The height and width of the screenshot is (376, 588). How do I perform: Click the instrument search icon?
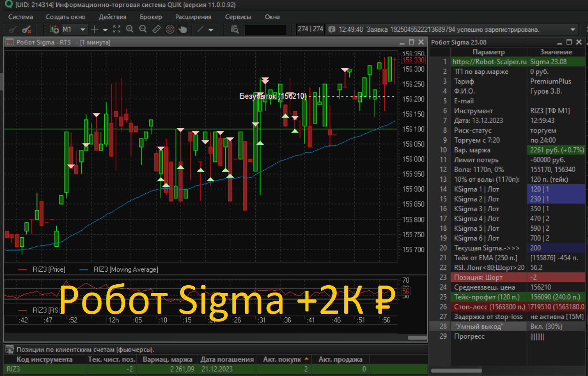pyautogui.click(x=235, y=29)
